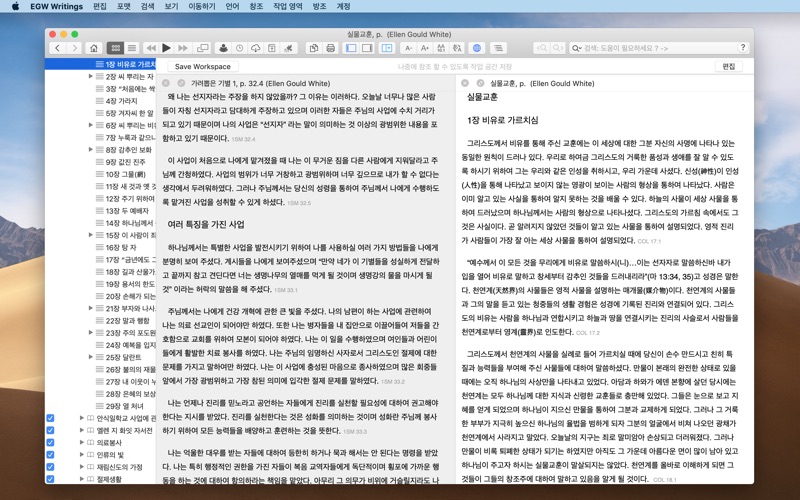Image resolution: width=800 pixels, height=500 pixels.
Task: Open the Apple menu
Action: [x=15, y=6]
